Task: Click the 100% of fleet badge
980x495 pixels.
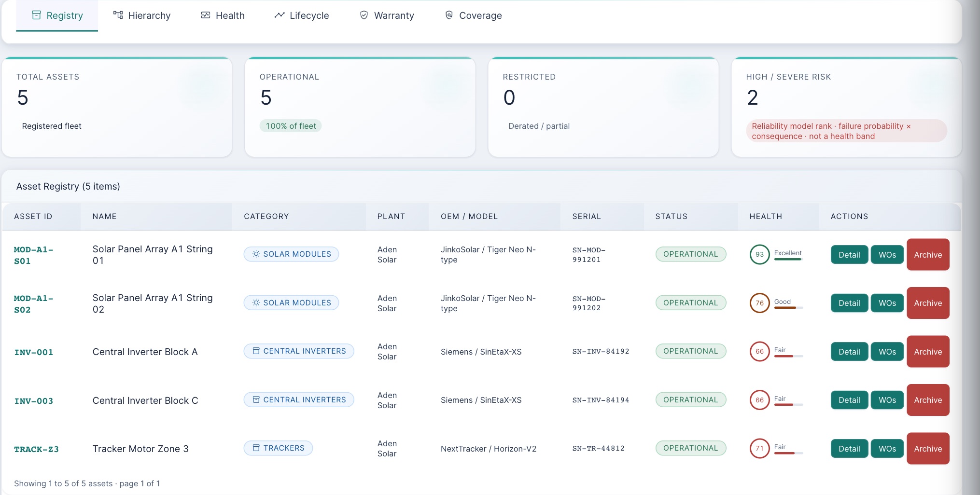Action: (291, 126)
